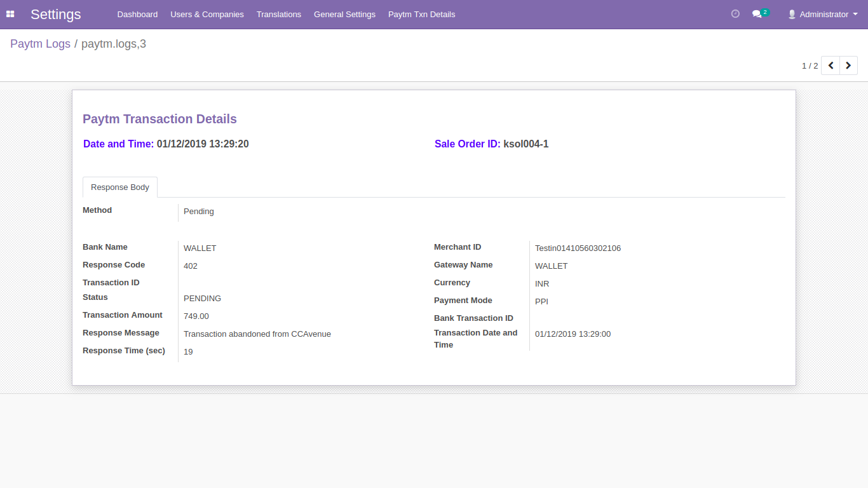Screen dimensions: 868x488
Task: Open Users & Companies menu
Action: (207, 14)
